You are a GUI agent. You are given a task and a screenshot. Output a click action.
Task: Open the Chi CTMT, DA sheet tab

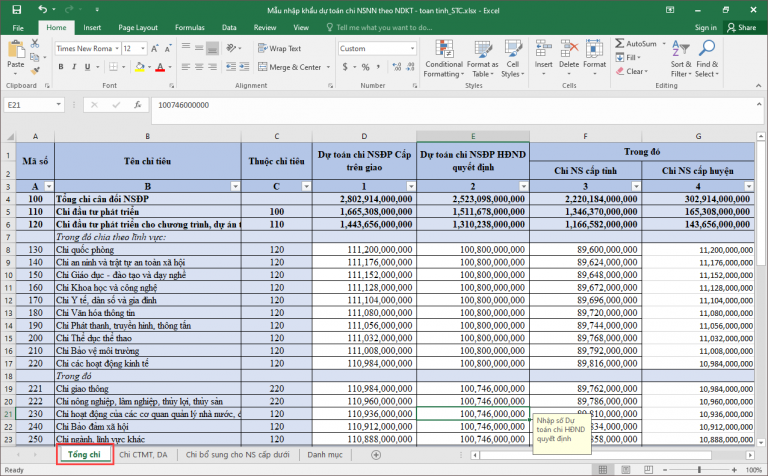pyautogui.click(x=143, y=455)
